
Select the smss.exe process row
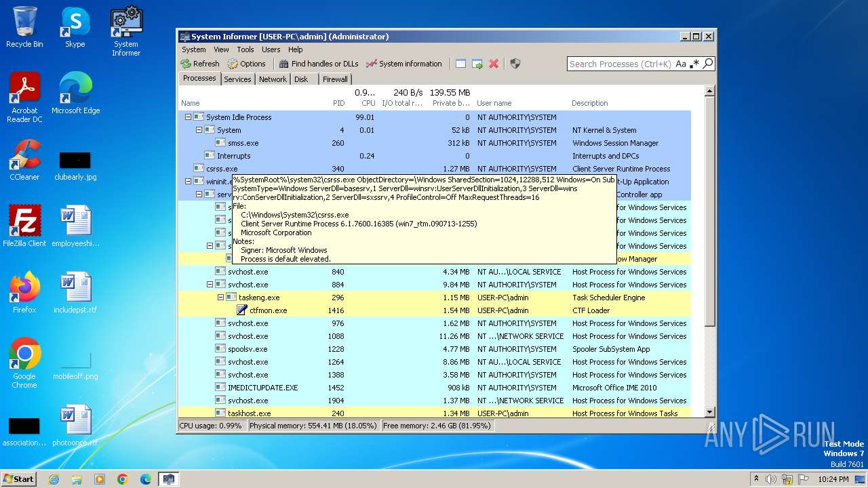point(435,143)
